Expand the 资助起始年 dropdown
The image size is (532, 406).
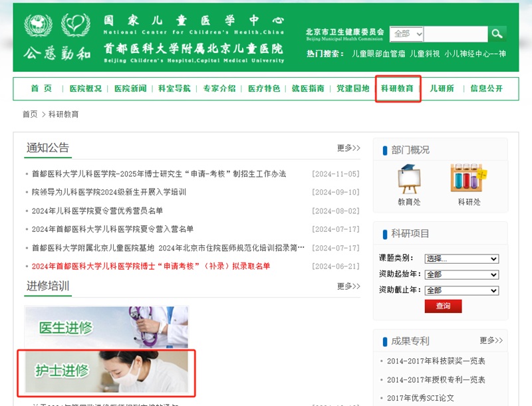462,274
